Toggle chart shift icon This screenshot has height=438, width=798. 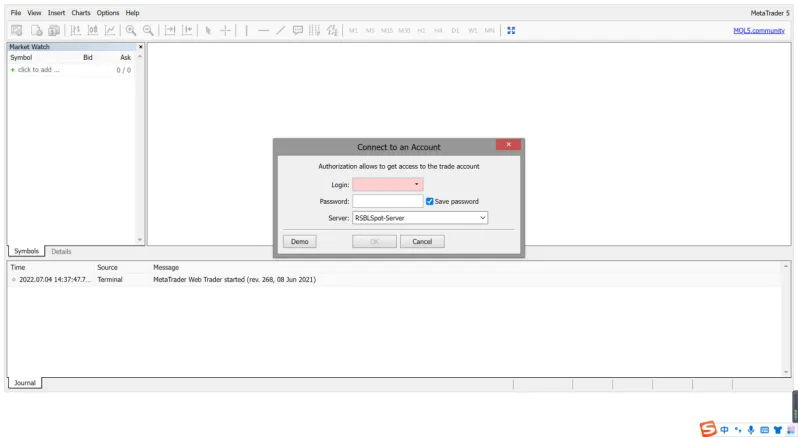[x=187, y=31]
